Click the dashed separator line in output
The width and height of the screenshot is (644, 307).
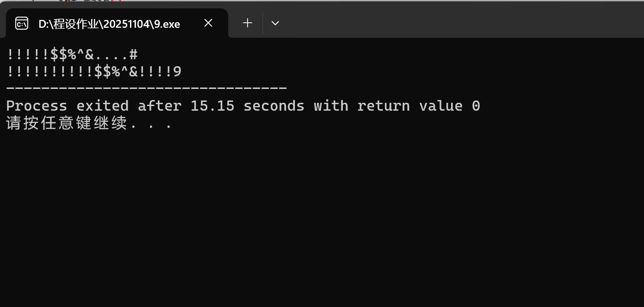[x=147, y=88]
